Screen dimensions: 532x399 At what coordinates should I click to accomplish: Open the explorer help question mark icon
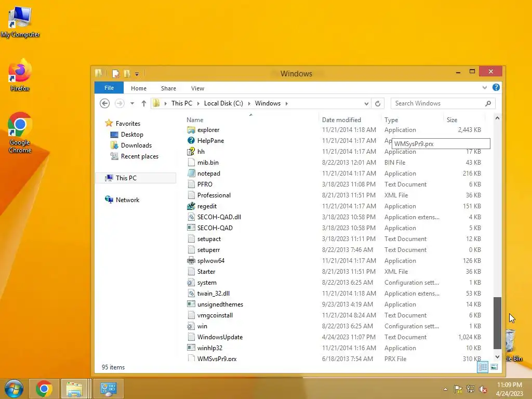(496, 87)
